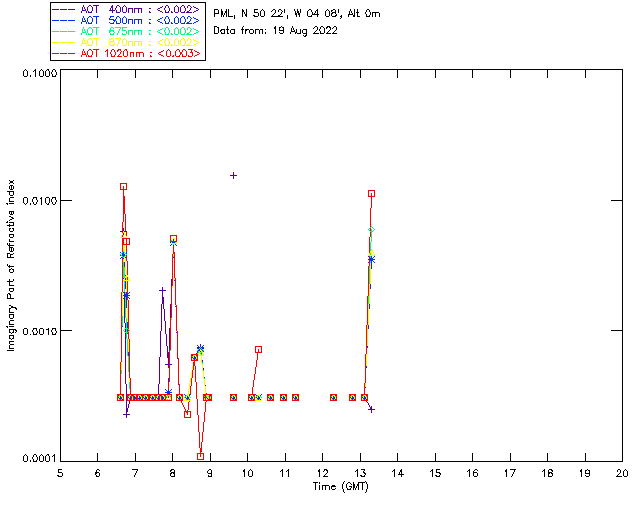Click the x-axis tick label 13
This screenshot has height=512, width=640.
[360, 473]
